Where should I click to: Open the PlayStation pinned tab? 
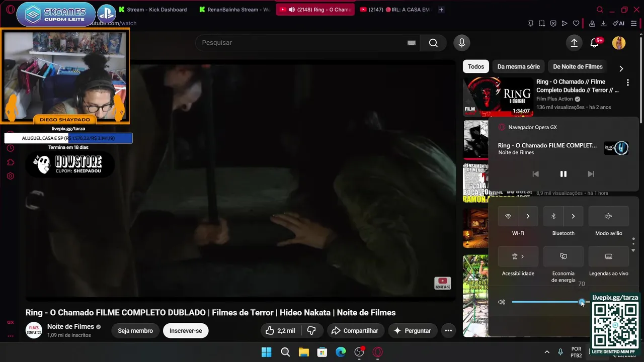click(106, 13)
